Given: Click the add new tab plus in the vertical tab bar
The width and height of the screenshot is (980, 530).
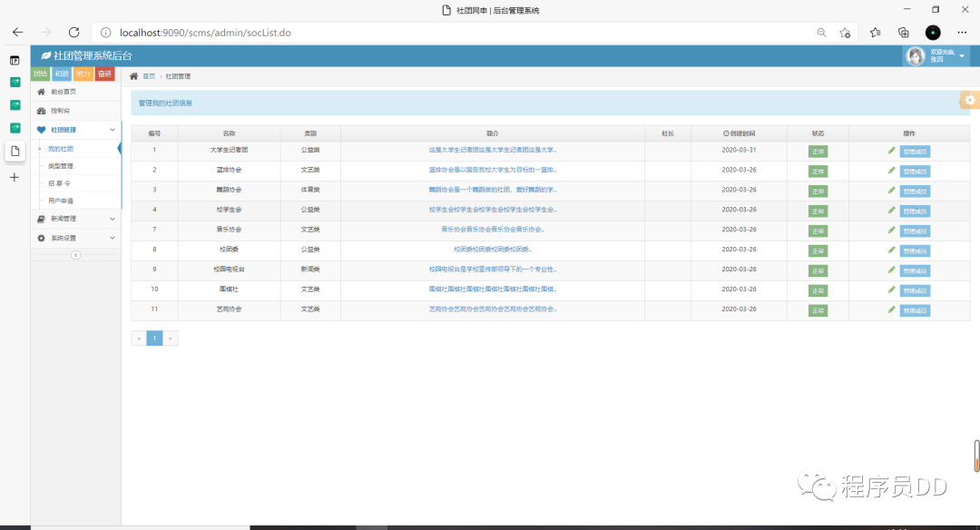Looking at the screenshot, I should 15,178.
